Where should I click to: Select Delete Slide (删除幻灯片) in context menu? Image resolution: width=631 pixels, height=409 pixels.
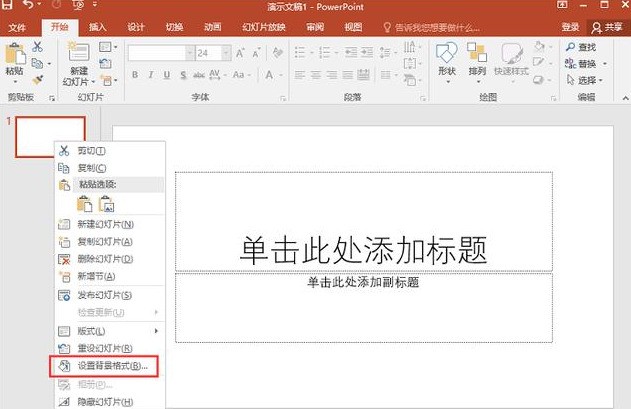104,259
